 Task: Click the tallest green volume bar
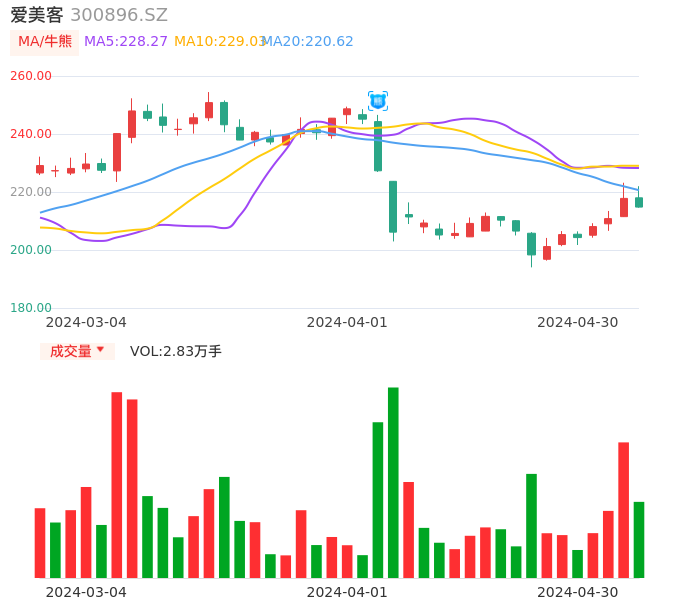[x=393, y=482]
